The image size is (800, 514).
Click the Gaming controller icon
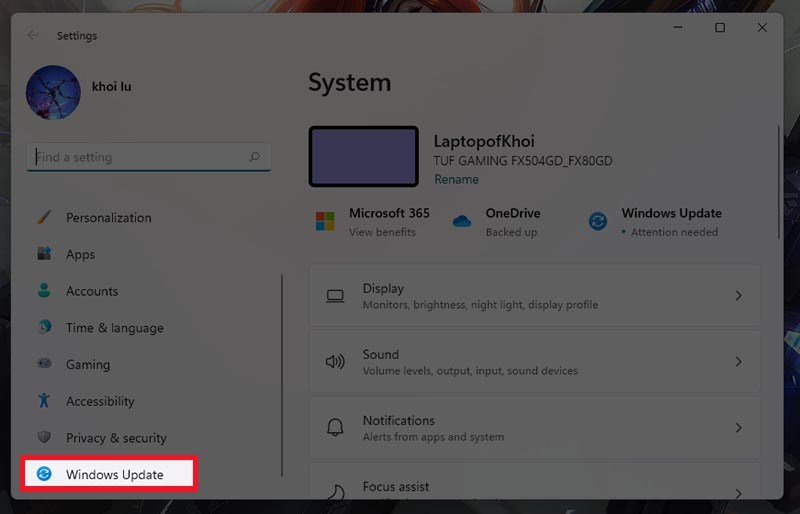point(44,363)
